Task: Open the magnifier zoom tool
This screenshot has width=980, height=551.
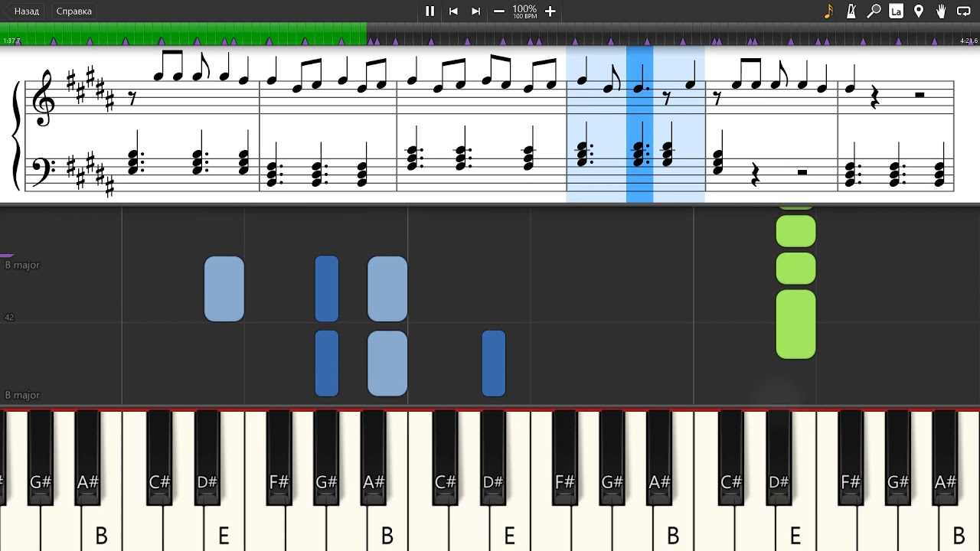Action: pyautogui.click(x=874, y=11)
